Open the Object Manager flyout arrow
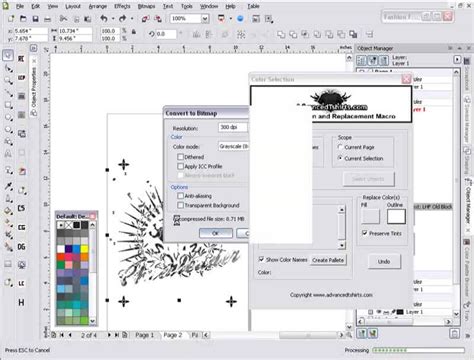This screenshot has height=360, width=474. [x=457, y=60]
